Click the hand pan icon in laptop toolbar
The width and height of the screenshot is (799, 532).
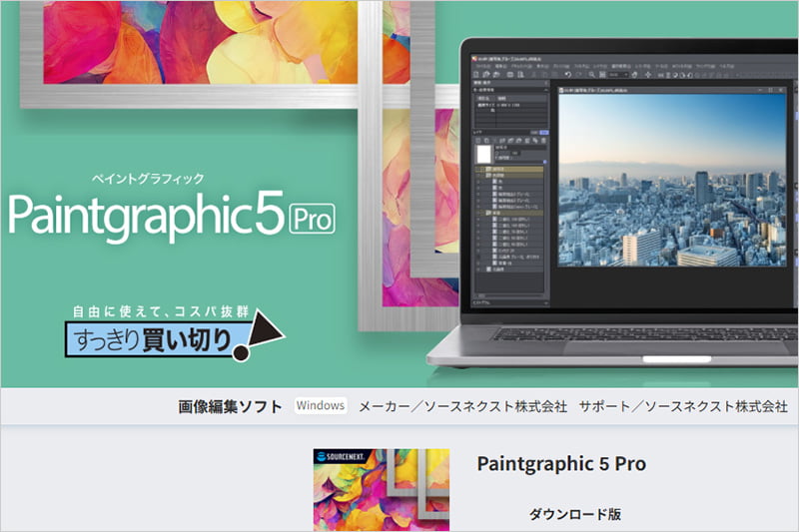click(634, 74)
